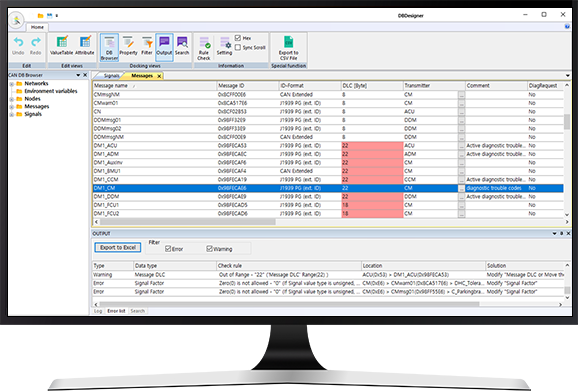Screen dimensions: 578x391
Task: Open the Attribute editor
Action: [85, 46]
